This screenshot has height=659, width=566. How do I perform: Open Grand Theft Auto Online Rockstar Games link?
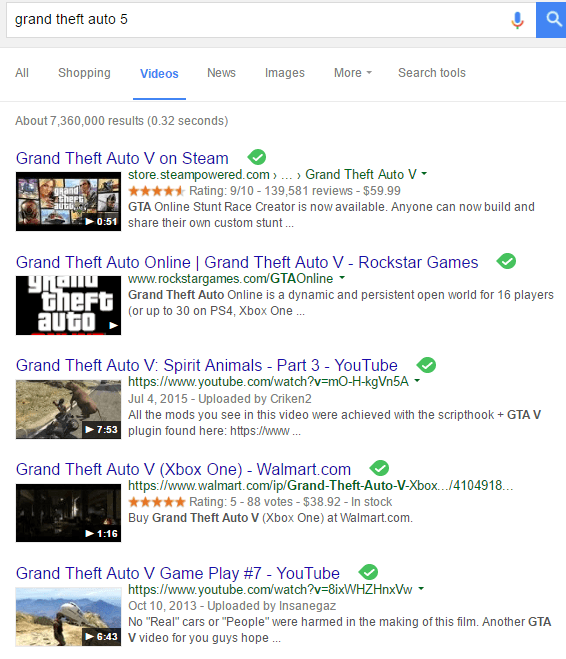coord(247,262)
